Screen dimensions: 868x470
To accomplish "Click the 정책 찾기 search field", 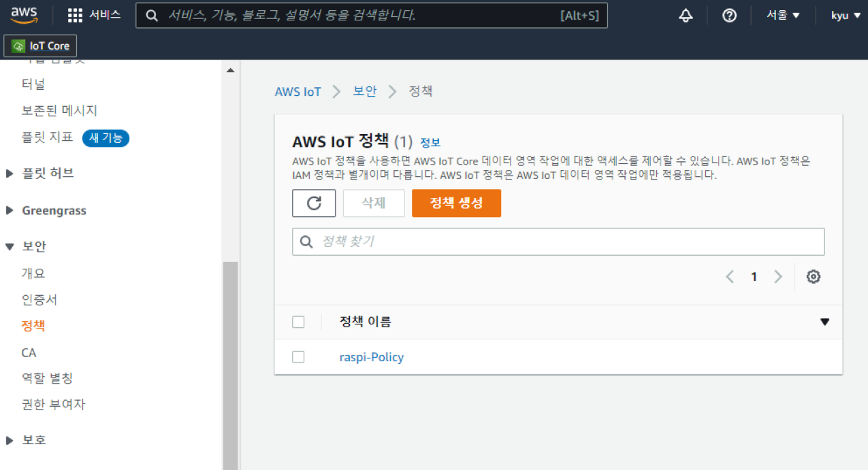I will (558, 241).
